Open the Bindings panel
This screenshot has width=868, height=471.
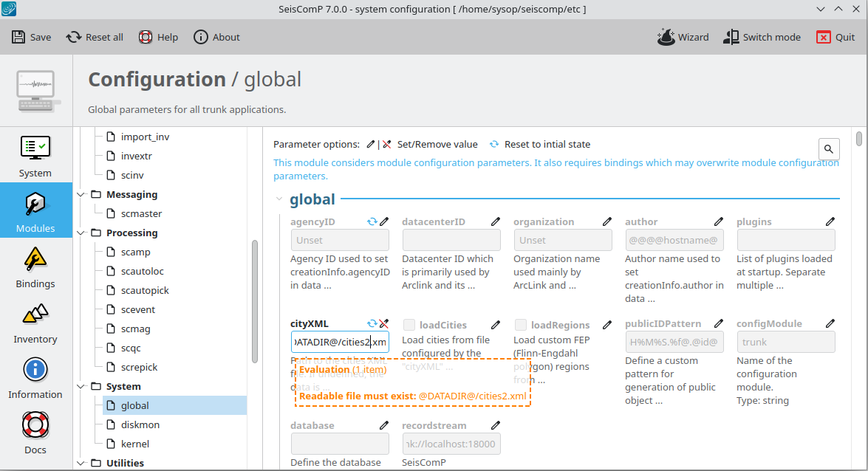coord(35,266)
